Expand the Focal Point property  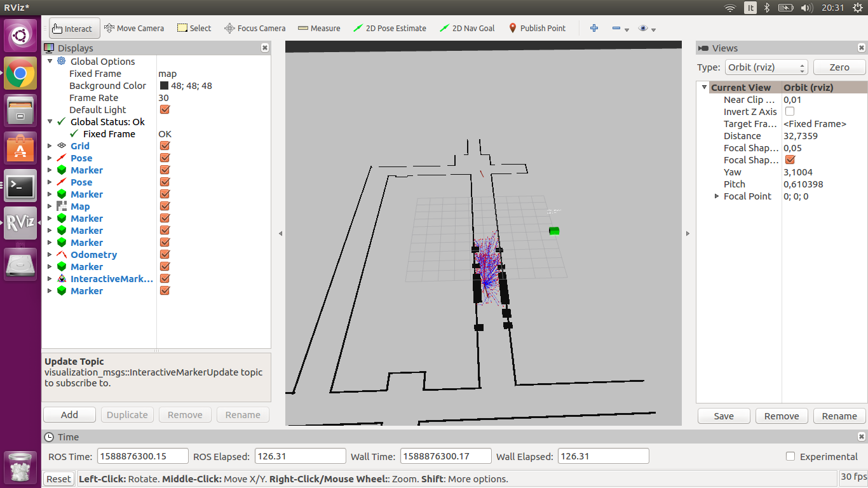(x=717, y=196)
